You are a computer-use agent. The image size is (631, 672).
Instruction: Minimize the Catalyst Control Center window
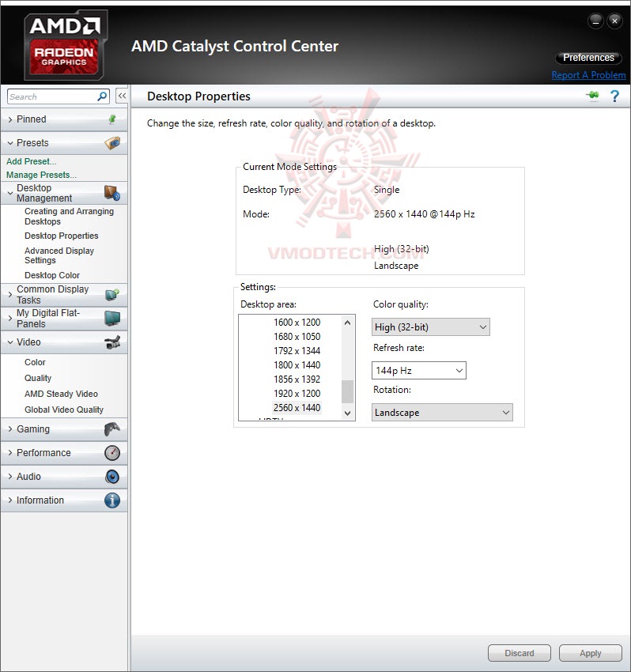click(596, 21)
